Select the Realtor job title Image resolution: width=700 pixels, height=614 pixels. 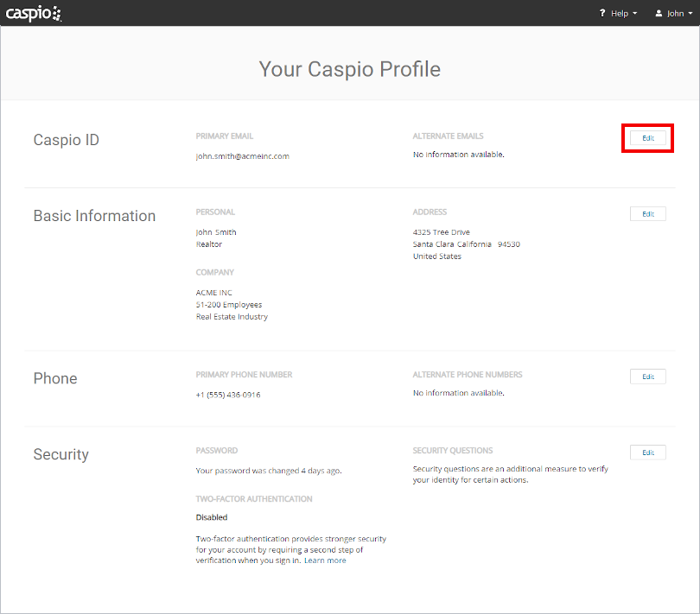pos(209,244)
